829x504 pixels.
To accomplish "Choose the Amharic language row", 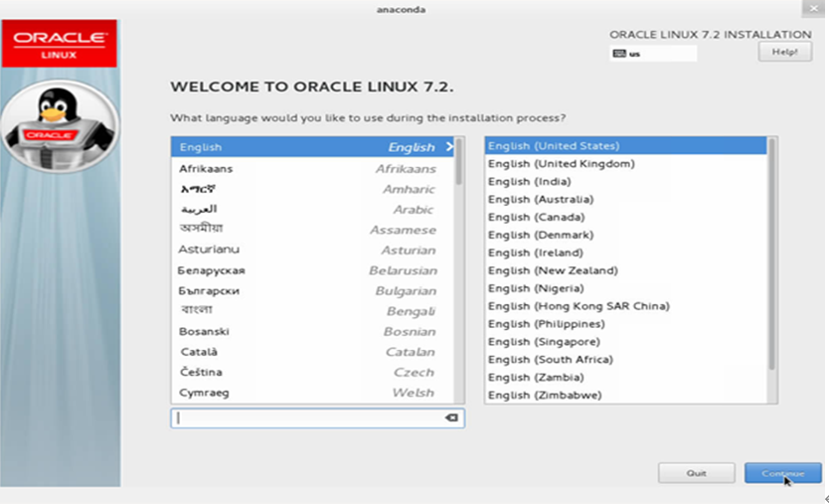I will [312, 189].
